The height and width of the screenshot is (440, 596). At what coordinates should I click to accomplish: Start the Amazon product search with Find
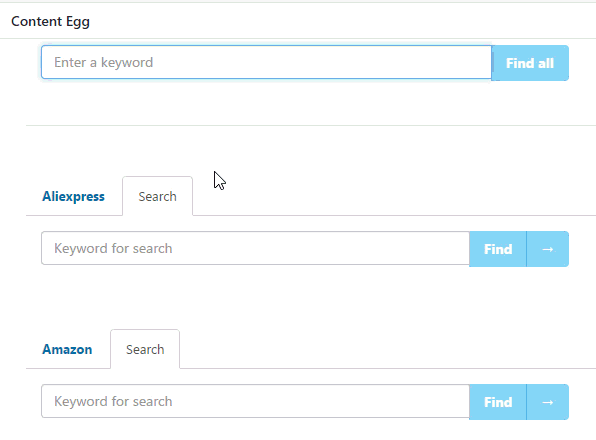click(498, 402)
